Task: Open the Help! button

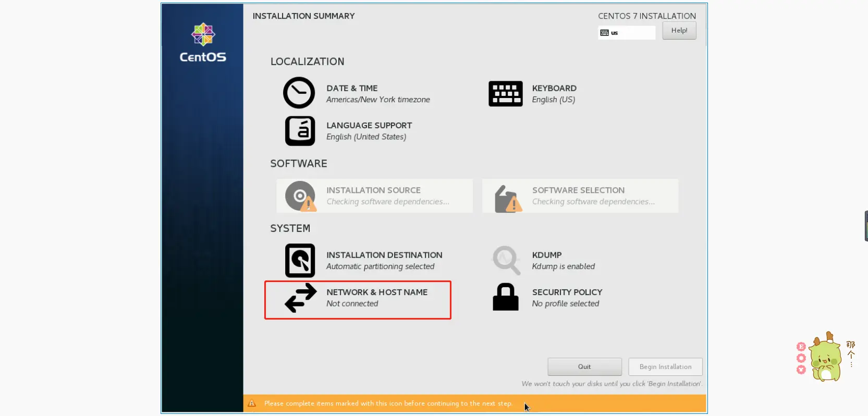Action: coord(679,31)
